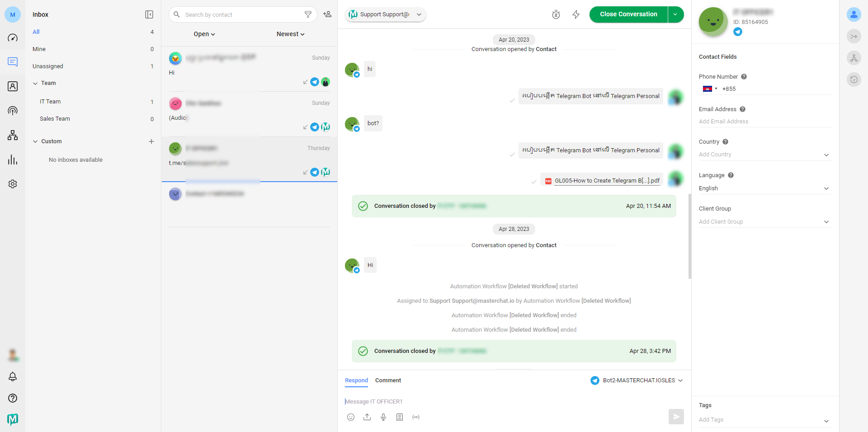
Task: Open the Reports bar chart icon
Action: [x=13, y=160]
